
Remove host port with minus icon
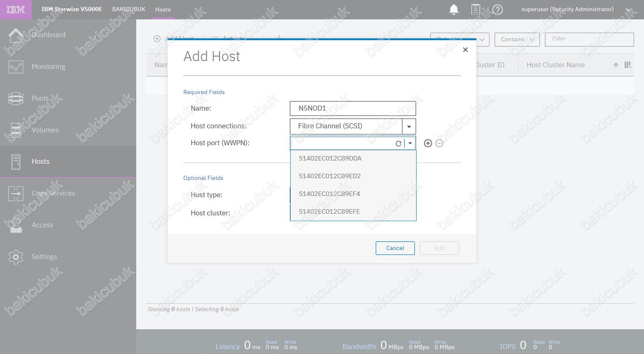coord(439,143)
